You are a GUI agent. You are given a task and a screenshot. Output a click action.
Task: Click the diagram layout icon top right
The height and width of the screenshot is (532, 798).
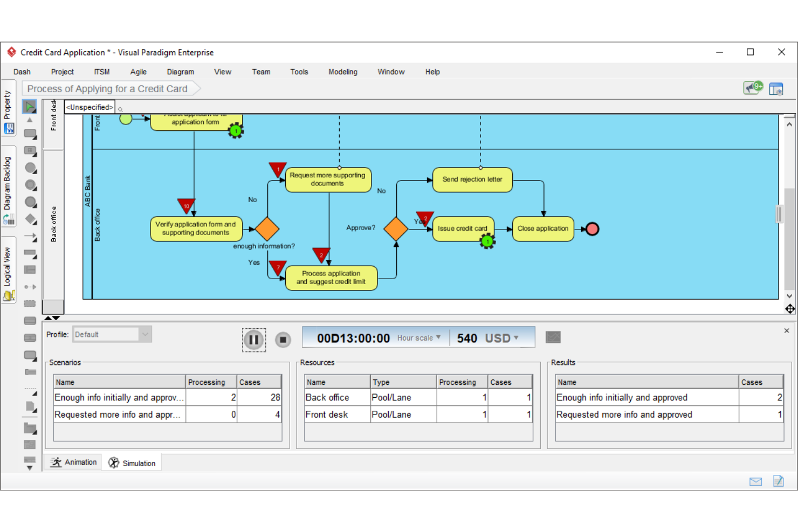776,88
